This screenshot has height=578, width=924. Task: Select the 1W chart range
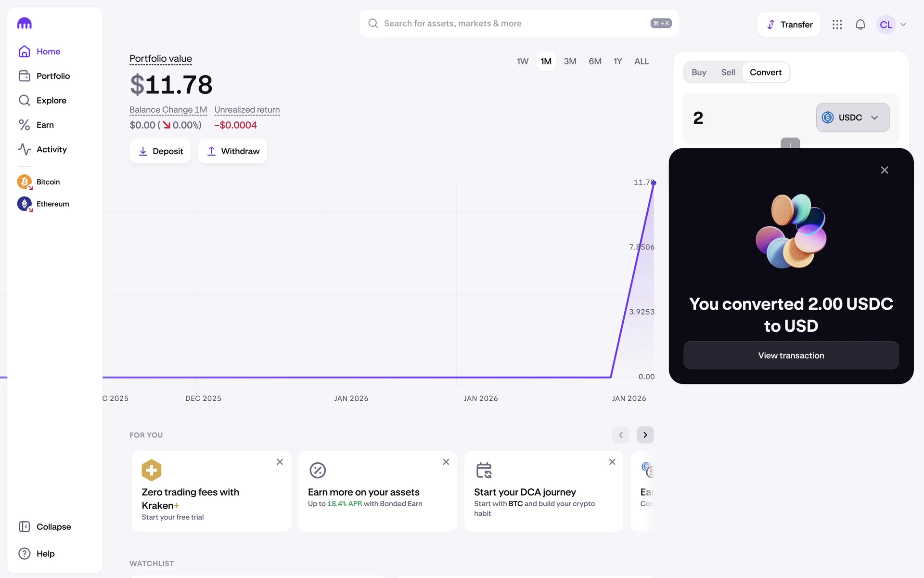click(x=522, y=61)
